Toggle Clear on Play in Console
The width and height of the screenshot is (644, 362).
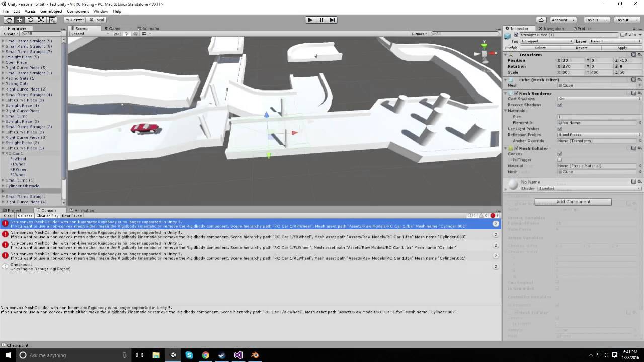tap(47, 216)
